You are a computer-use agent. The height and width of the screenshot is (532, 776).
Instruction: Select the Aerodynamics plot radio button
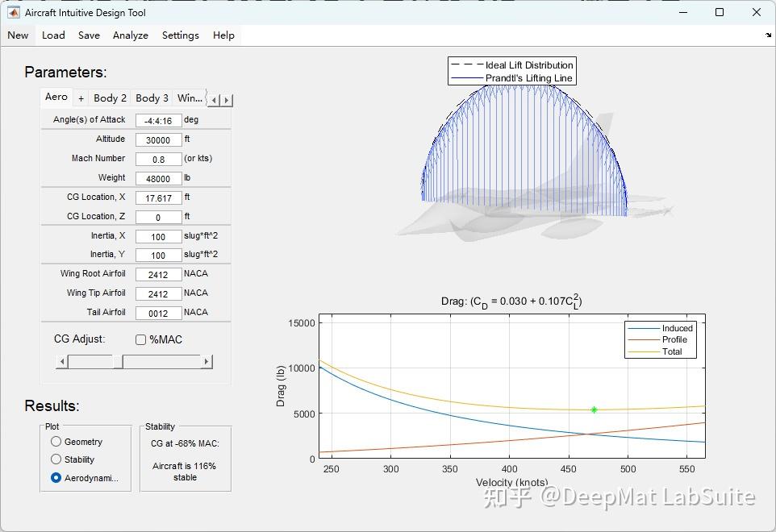tap(56, 478)
